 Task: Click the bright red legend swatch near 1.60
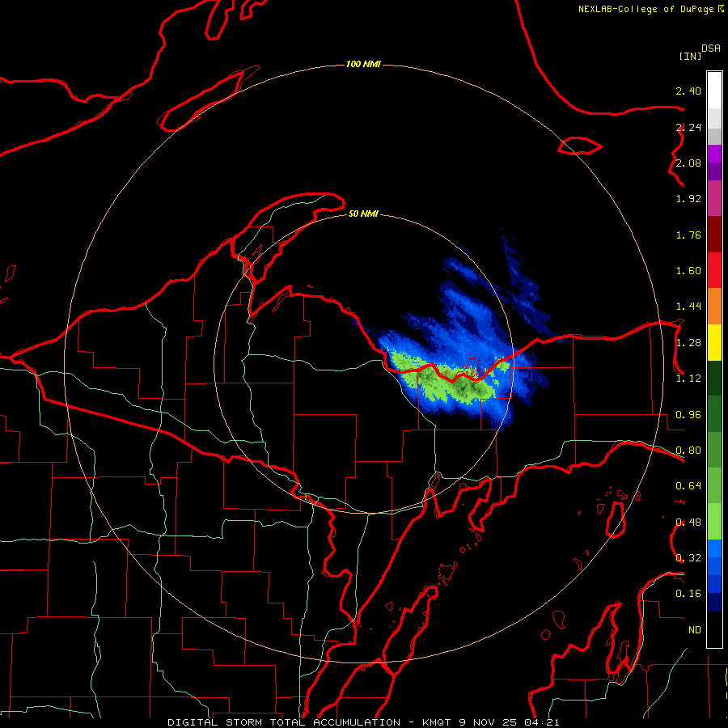point(714,270)
